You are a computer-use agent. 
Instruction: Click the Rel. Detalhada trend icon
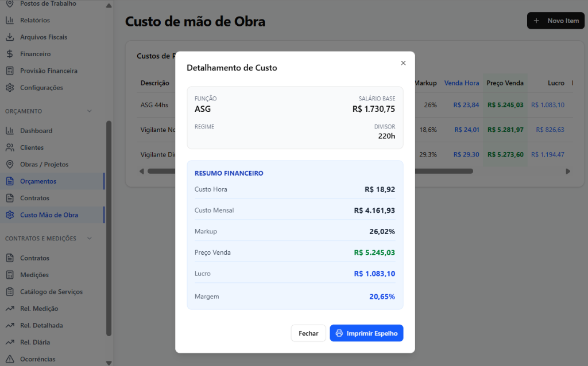pyautogui.click(x=10, y=325)
